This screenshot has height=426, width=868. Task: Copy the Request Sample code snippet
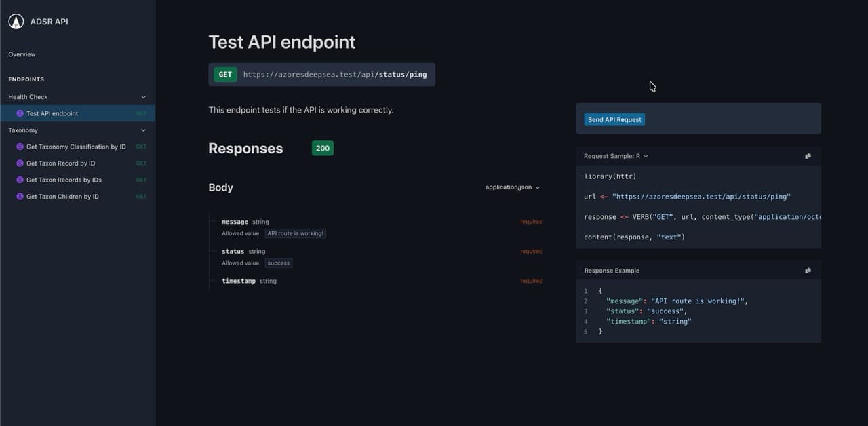pyautogui.click(x=808, y=155)
